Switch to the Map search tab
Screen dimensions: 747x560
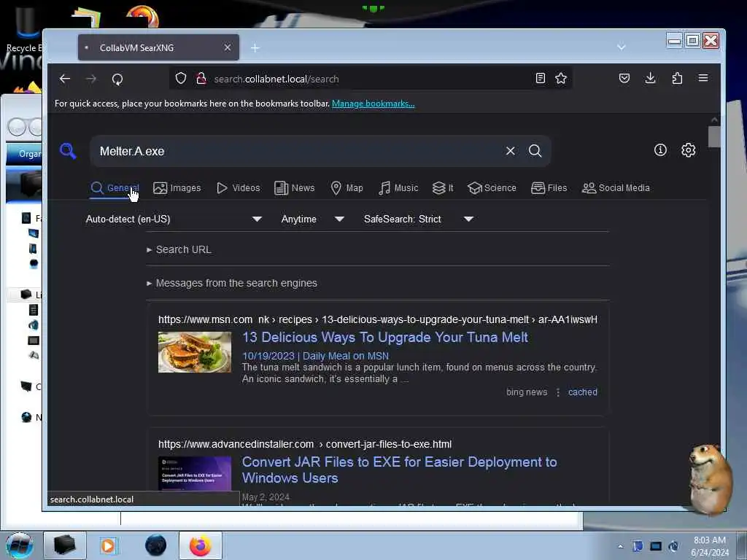click(x=347, y=187)
